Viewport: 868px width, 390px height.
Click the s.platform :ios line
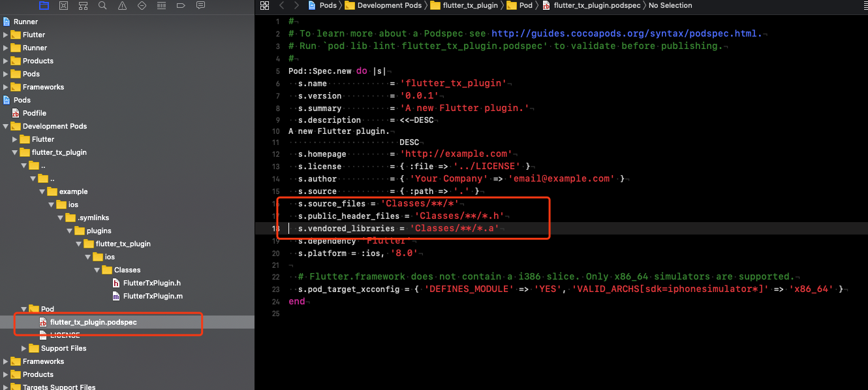tap(358, 253)
